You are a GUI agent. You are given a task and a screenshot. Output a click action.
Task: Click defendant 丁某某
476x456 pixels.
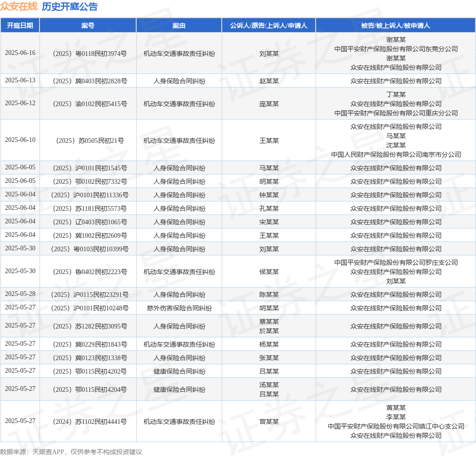pos(396,94)
